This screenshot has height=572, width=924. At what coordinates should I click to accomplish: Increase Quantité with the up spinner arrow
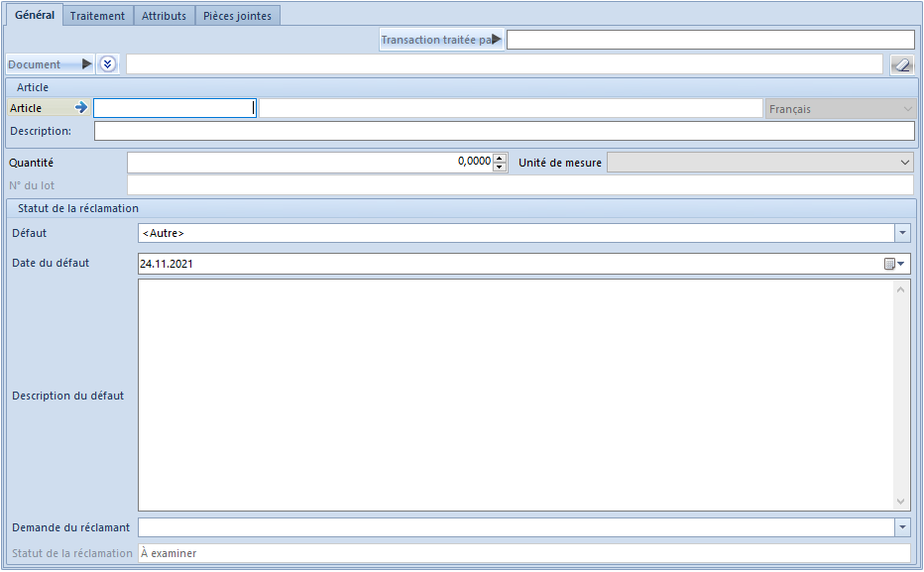click(500, 158)
